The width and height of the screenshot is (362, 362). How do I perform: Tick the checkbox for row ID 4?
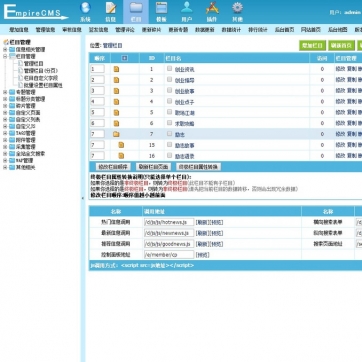click(x=169, y=101)
